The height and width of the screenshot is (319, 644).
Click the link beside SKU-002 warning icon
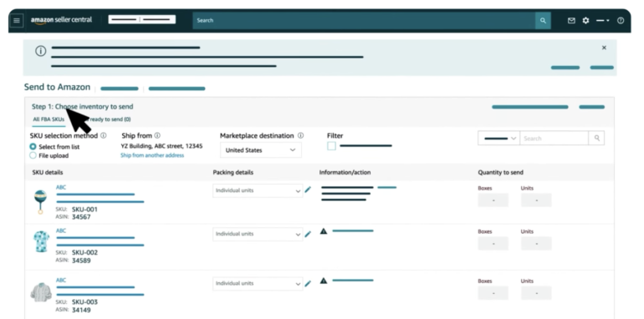point(353,230)
